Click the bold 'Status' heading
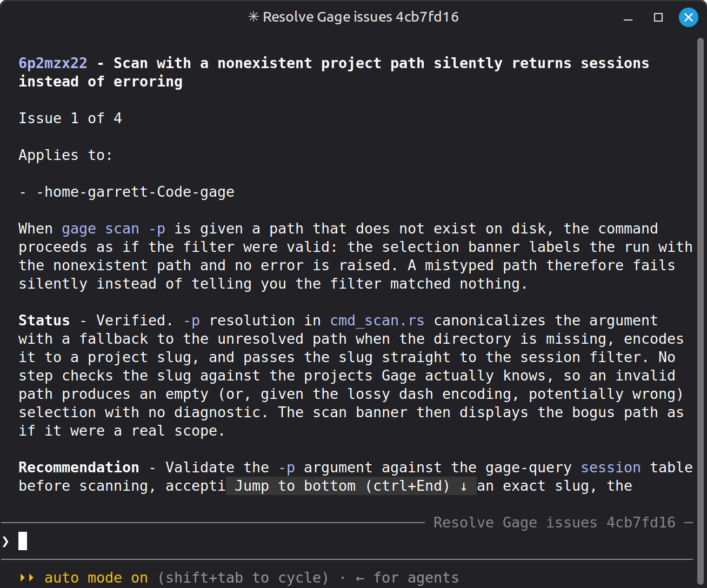Screen dimensions: 707x588 [44, 320]
